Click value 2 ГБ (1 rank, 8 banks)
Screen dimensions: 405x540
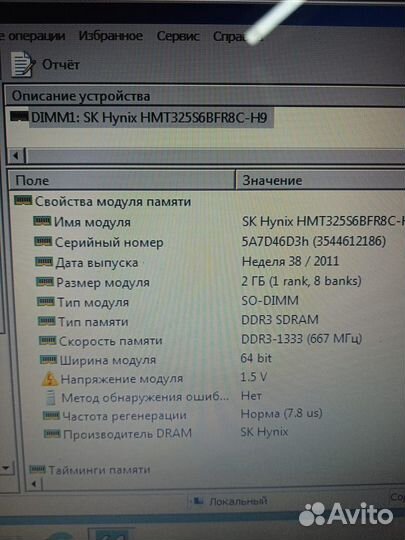pos(301,281)
